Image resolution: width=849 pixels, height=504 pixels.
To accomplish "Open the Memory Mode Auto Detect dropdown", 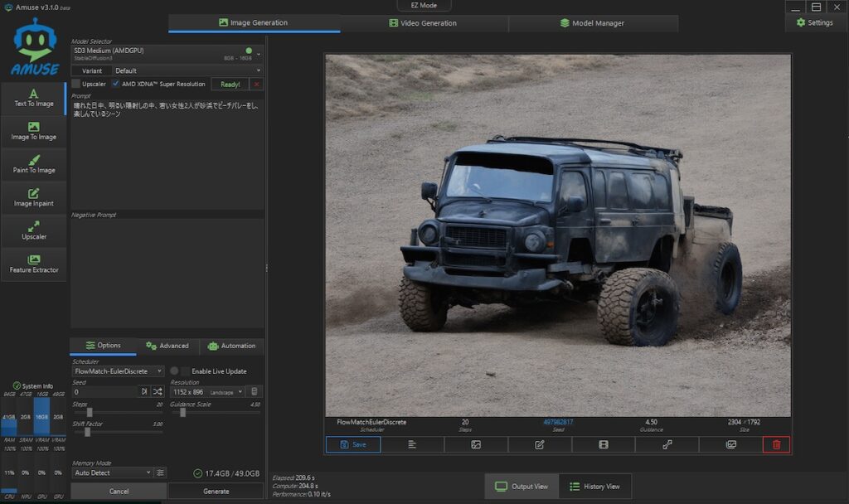I will pyautogui.click(x=113, y=472).
